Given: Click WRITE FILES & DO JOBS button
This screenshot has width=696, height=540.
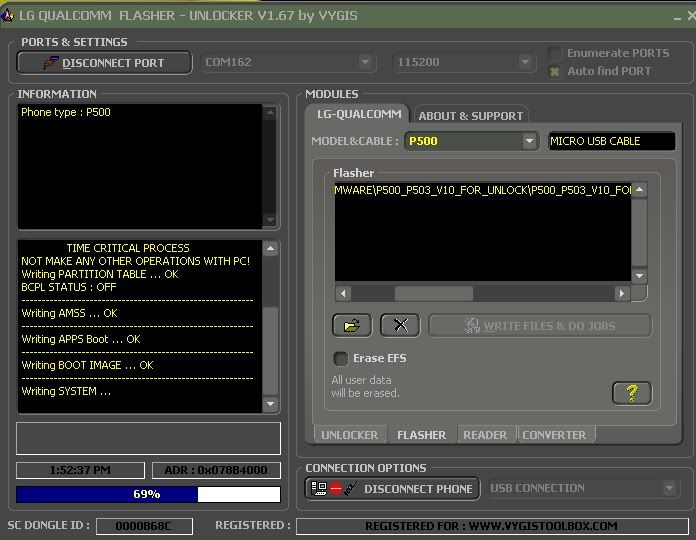Looking at the screenshot, I should click(x=540, y=326).
